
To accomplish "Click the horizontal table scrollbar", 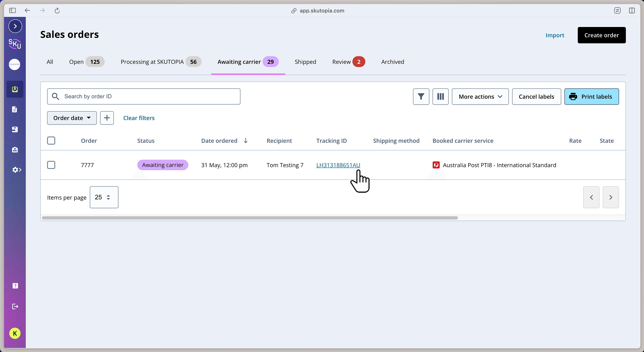I will click(250, 218).
